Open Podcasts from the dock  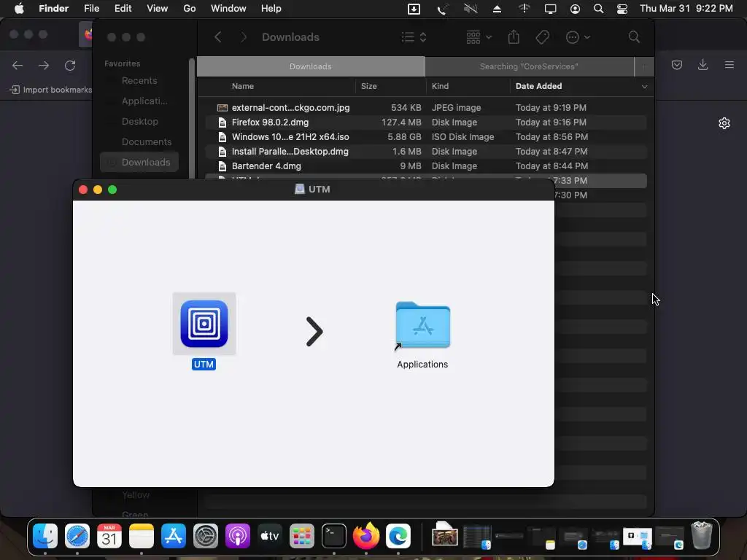pos(237,536)
